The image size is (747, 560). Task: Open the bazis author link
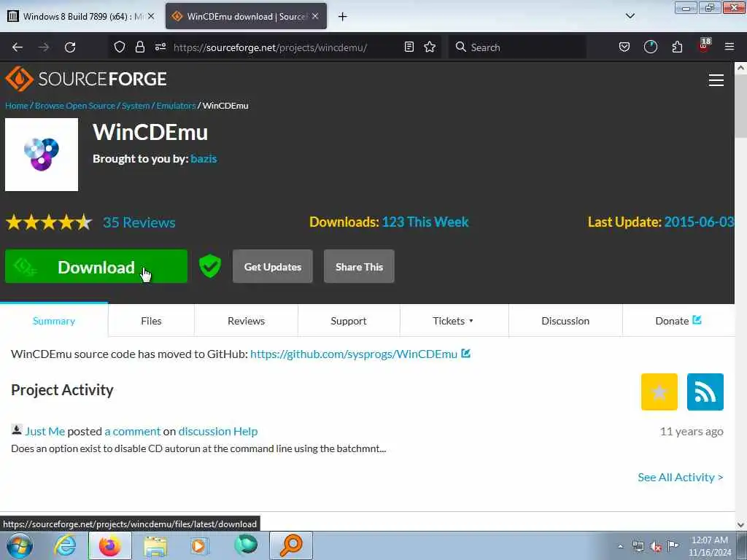click(204, 158)
